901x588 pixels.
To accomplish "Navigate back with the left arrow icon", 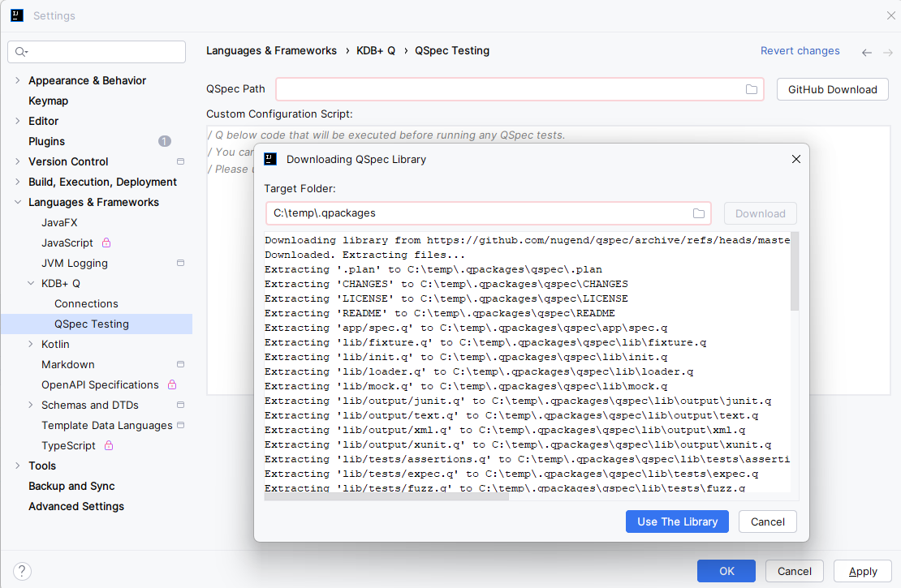I will [x=867, y=52].
